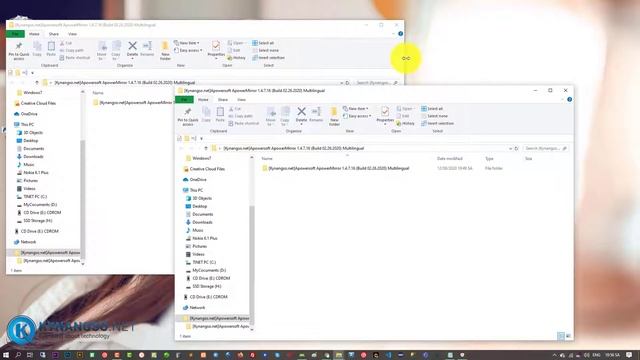Screen dimensions: 640x360
Task: Click the Up arrow in front window address bar
Action: [206, 148]
